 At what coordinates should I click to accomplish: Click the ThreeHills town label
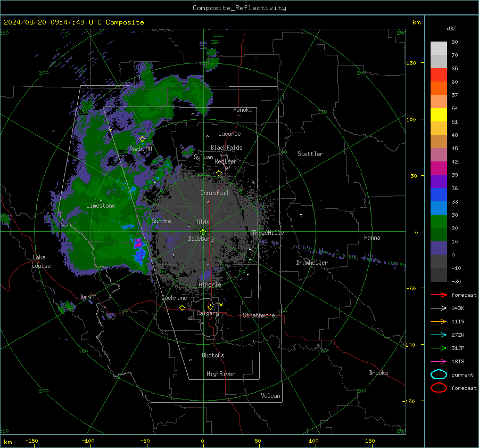[x=268, y=233]
